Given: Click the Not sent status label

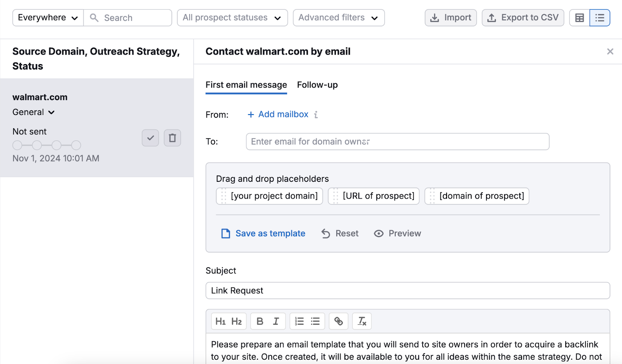Looking at the screenshot, I should pyautogui.click(x=30, y=132).
